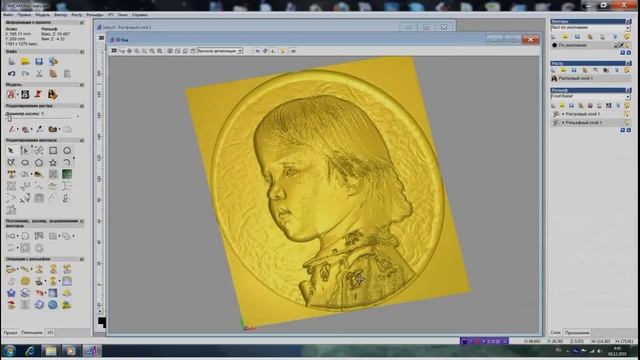Click black color swatch of По умолчанию layer
The width and height of the screenshot is (640, 360).
click(x=554, y=45)
